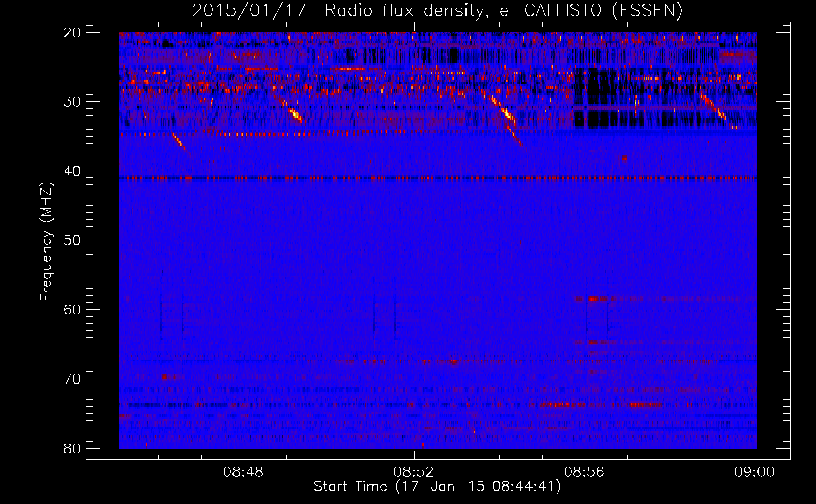816x504 pixels.
Task: Click the 'Start Time (17-Jan-15 08:44:41)' label
Action: (x=437, y=487)
